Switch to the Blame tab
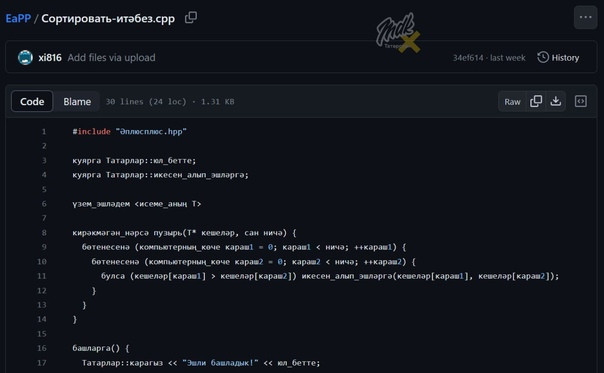The image size is (604, 373). click(x=77, y=101)
